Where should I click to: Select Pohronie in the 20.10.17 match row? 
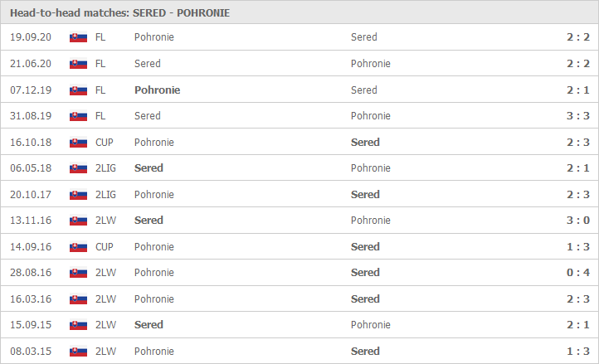point(154,194)
